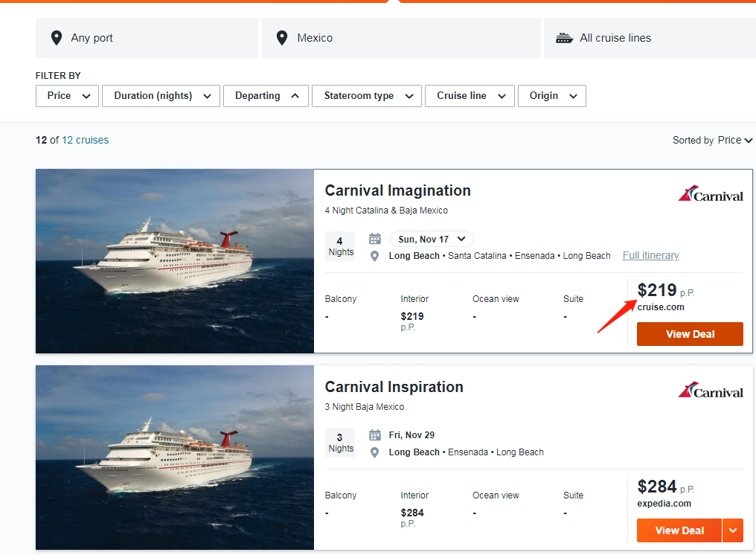The image size is (756, 555).
Task: Change the Sorted by Price option
Action: 734,141
